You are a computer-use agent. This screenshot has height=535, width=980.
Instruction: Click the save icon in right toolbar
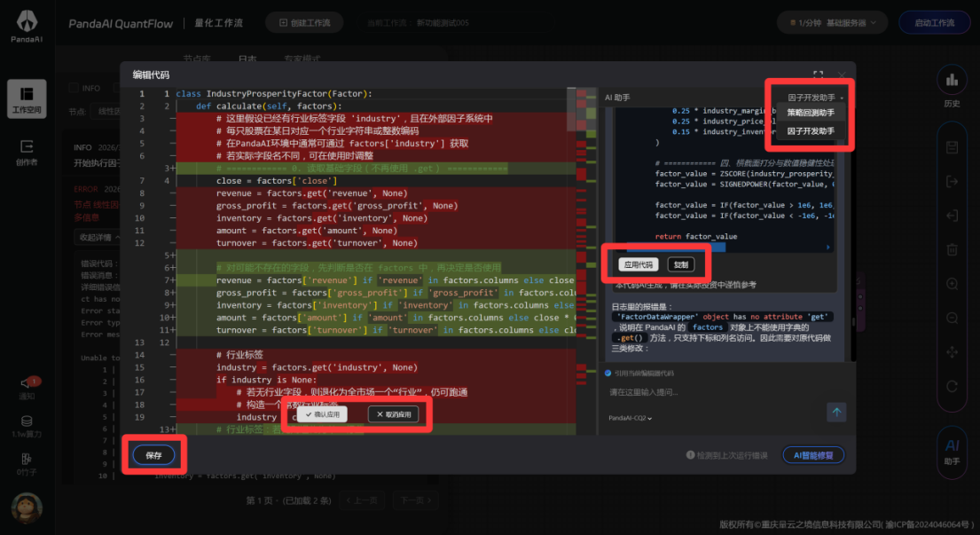[x=952, y=147]
